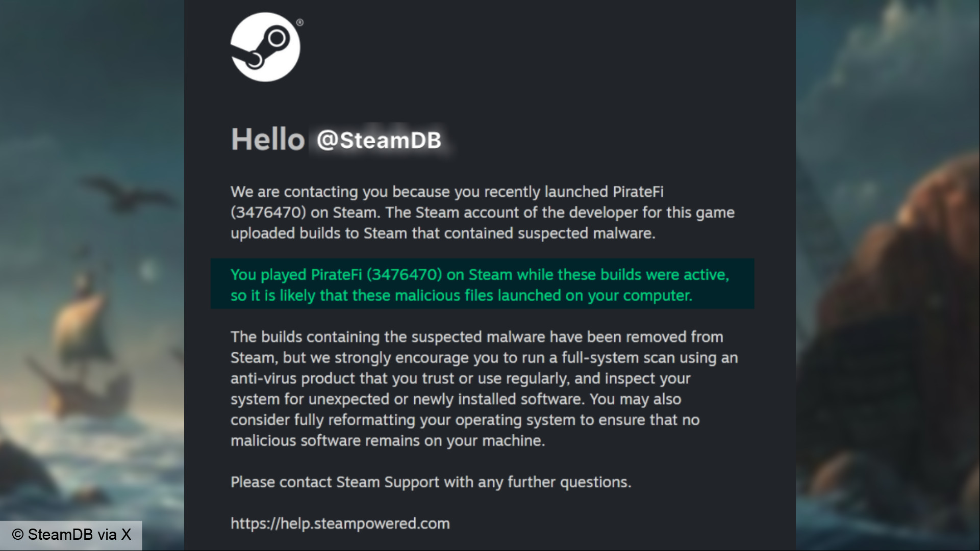This screenshot has width=980, height=551.
Task: Open the help.steampowered.com link
Action: click(x=340, y=523)
